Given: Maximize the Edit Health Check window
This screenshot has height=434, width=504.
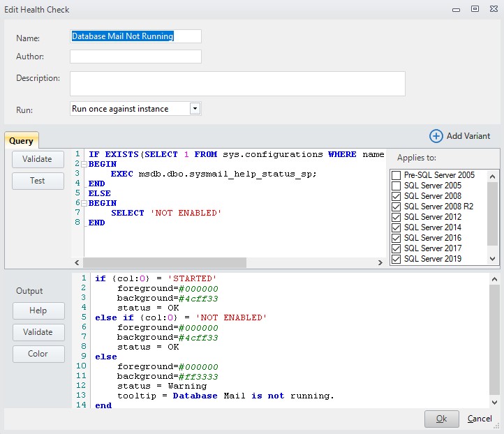Looking at the screenshot, I should click(475, 9).
